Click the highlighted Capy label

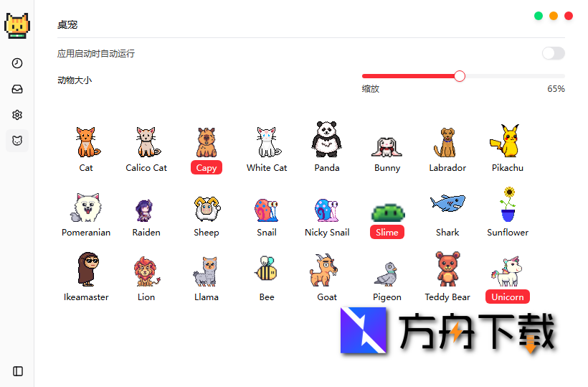207,167
